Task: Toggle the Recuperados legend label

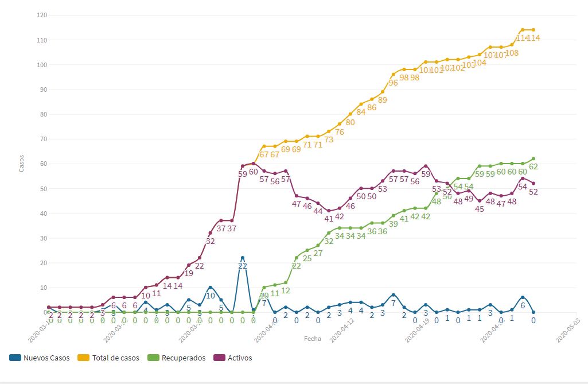Action: coord(184,358)
